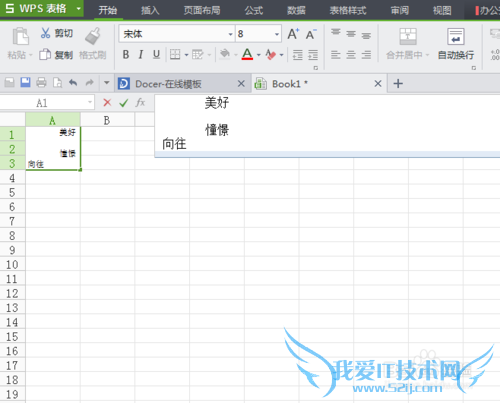Expand the quick access toolbar dropdown
Image resolution: width=500 pixels, height=403 pixels.
click(x=107, y=82)
